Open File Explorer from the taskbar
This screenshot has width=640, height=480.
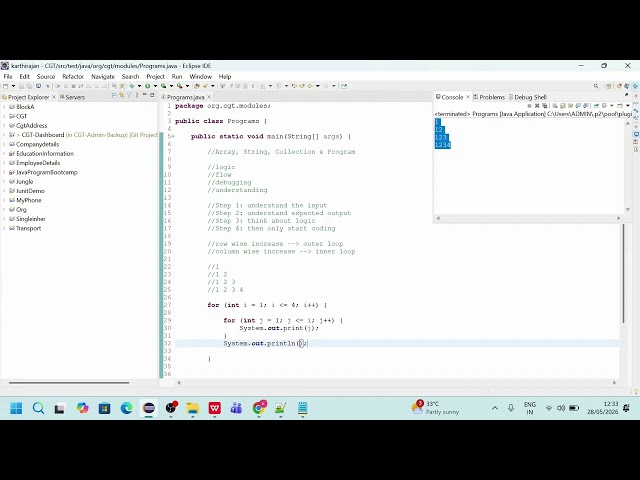tap(193, 408)
